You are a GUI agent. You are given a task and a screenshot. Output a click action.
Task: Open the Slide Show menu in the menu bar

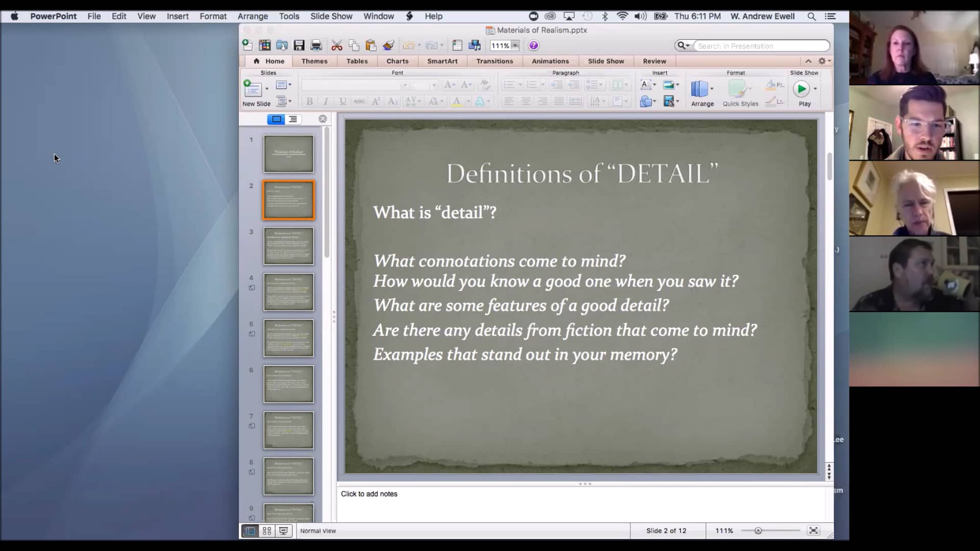[x=331, y=16]
